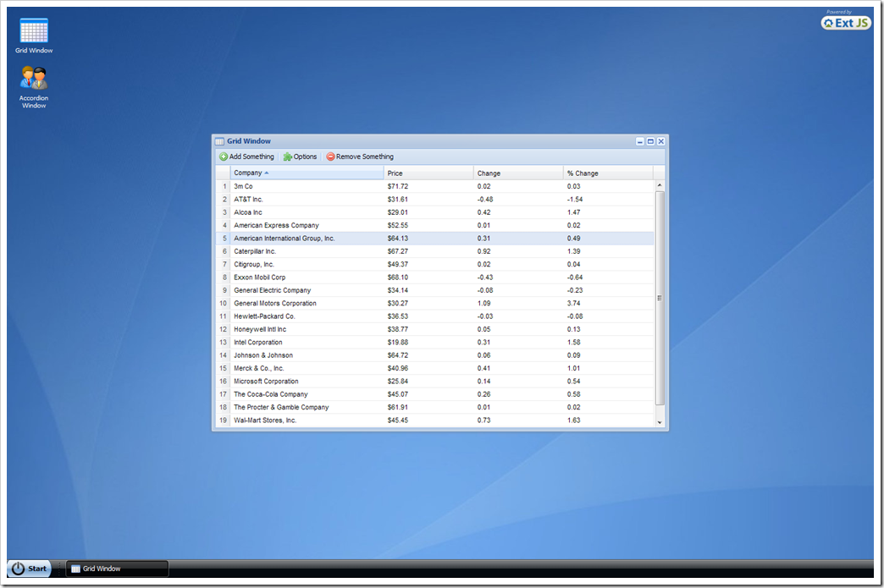Screen dimensions: 884x588
Task: Sort by the Price column header
Action: 428,173
